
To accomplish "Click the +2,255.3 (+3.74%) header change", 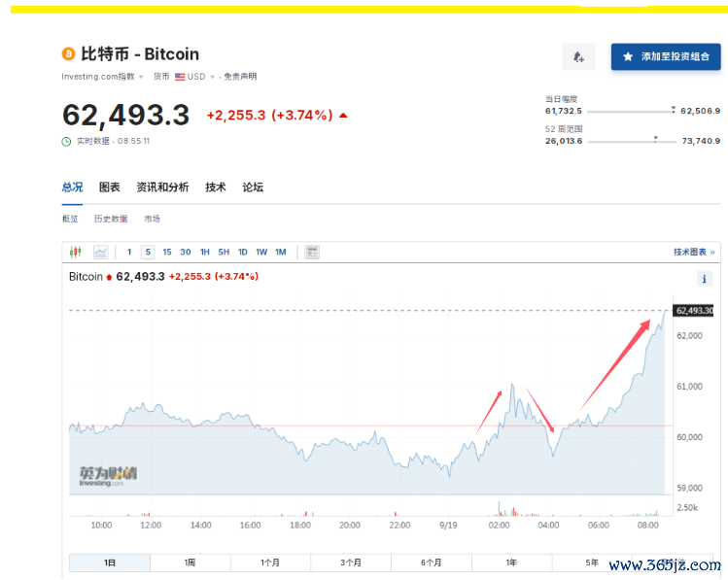I will click(270, 115).
